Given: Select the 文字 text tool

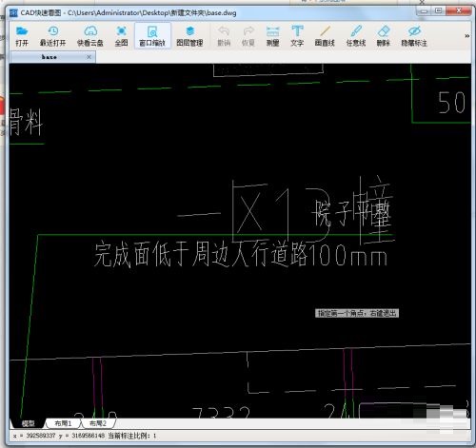Looking at the screenshot, I should pos(297,36).
